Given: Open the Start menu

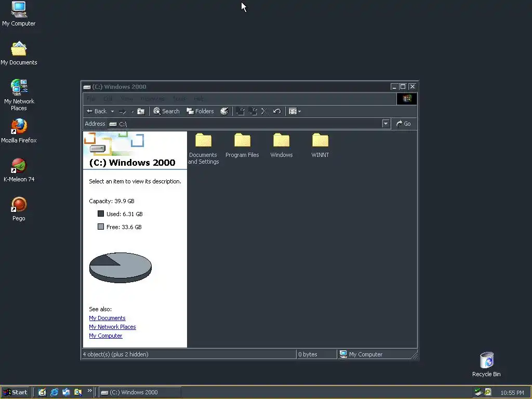Looking at the screenshot, I should [x=15, y=392].
